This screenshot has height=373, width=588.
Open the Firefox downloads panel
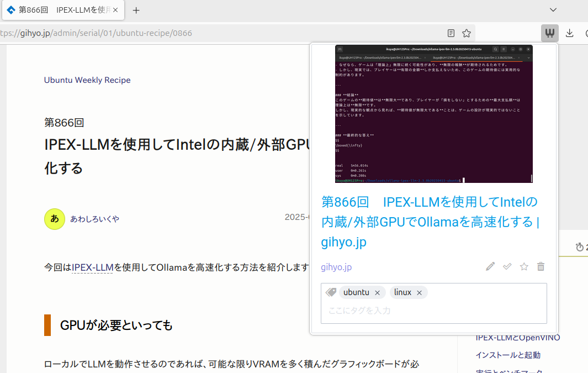coord(570,33)
